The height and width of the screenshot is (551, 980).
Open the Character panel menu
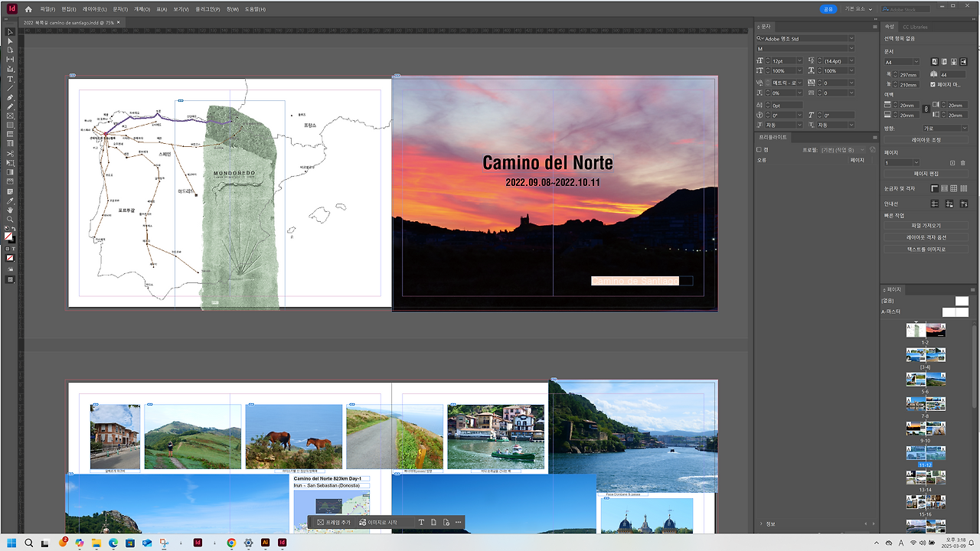tap(874, 26)
